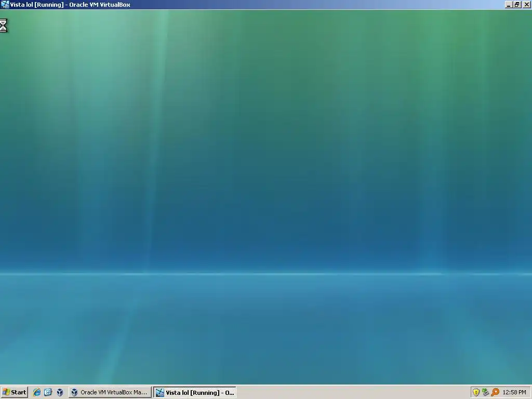The image size is (532, 399).
Task: Close the Vista lol VirtualBox window
Action: (x=526, y=5)
